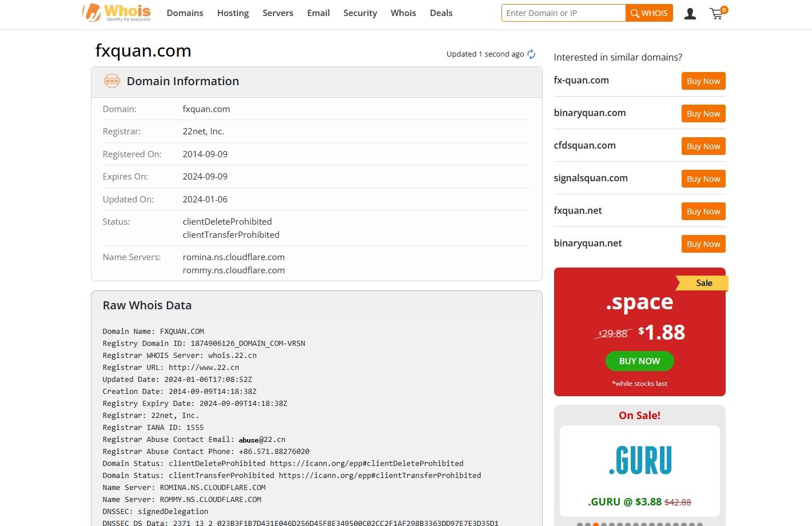812x526 pixels.
Task: Click name server romina.ns.cloudflare.com
Action: coord(233,257)
